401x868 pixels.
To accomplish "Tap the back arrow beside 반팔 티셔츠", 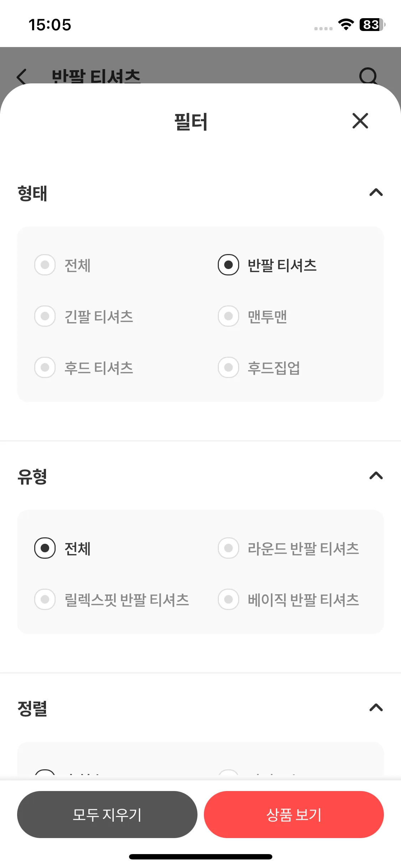I will (x=22, y=76).
